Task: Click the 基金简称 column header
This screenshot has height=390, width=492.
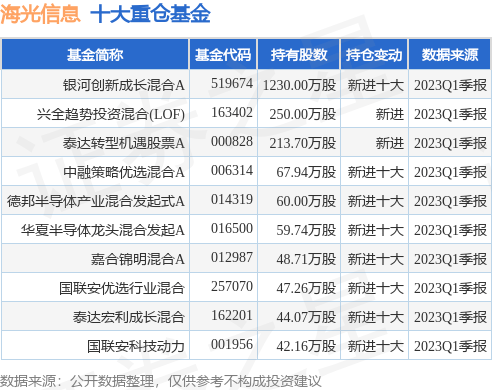Action: pyautogui.click(x=95, y=55)
